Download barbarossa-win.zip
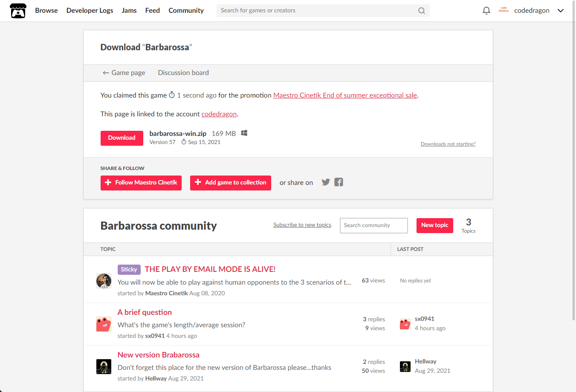 coord(122,138)
